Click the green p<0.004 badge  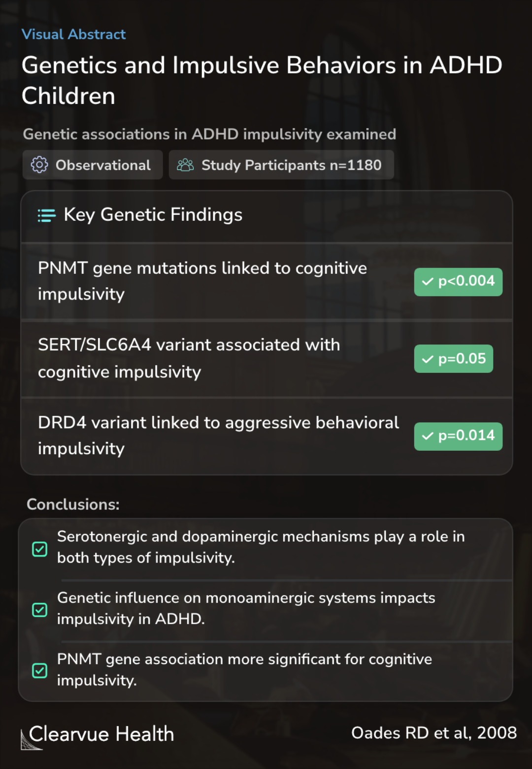pyautogui.click(x=458, y=282)
